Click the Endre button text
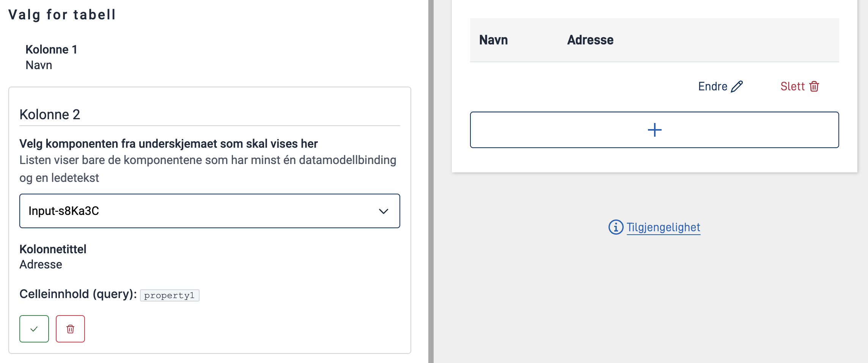This screenshot has width=868, height=363. tap(712, 87)
